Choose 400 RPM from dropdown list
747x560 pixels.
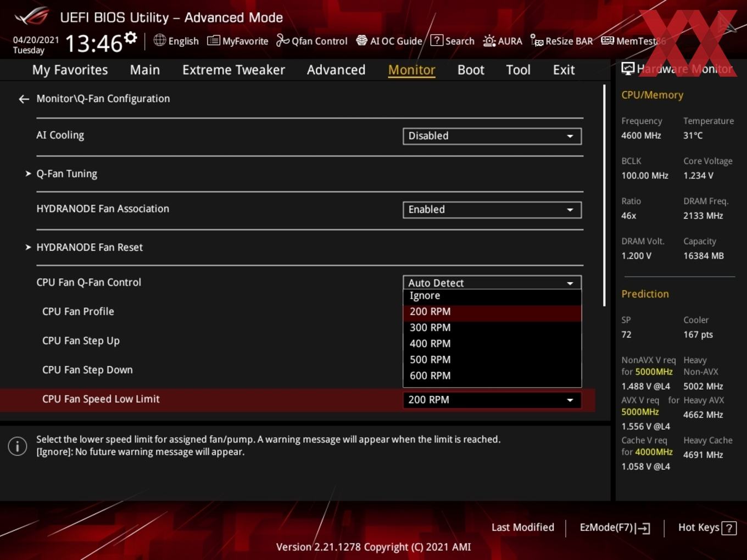[492, 344]
